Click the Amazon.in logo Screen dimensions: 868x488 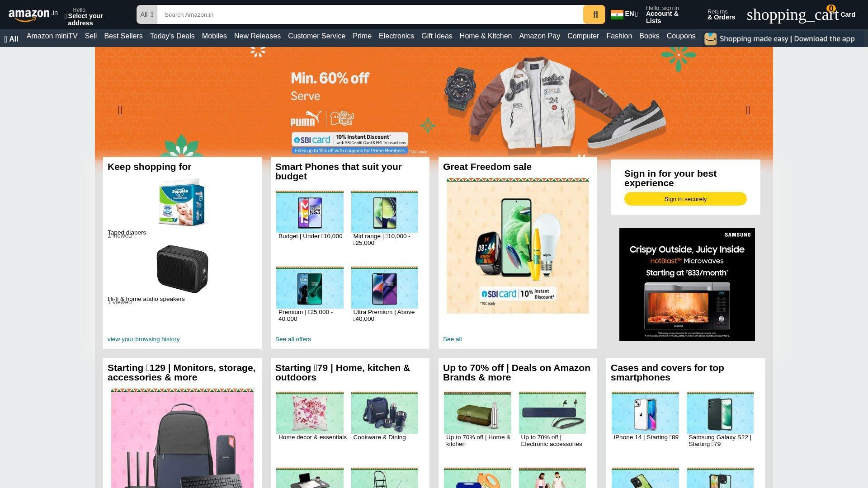(33, 15)
